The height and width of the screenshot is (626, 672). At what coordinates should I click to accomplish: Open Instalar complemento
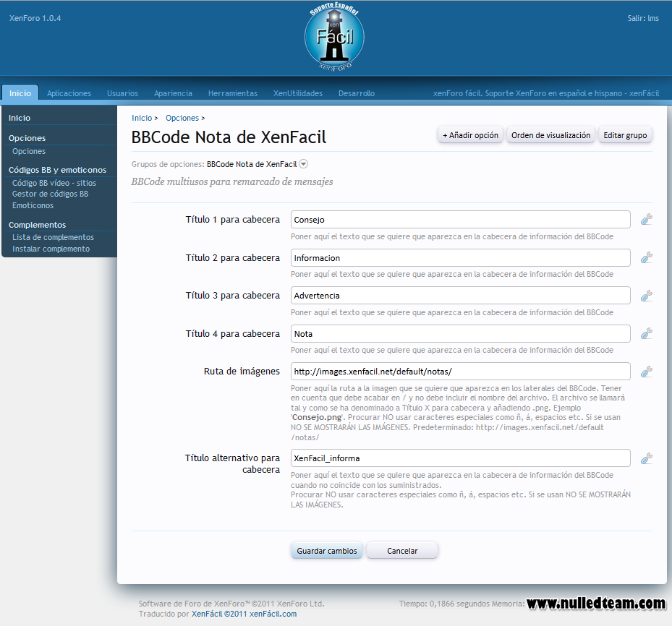(51, 249)
